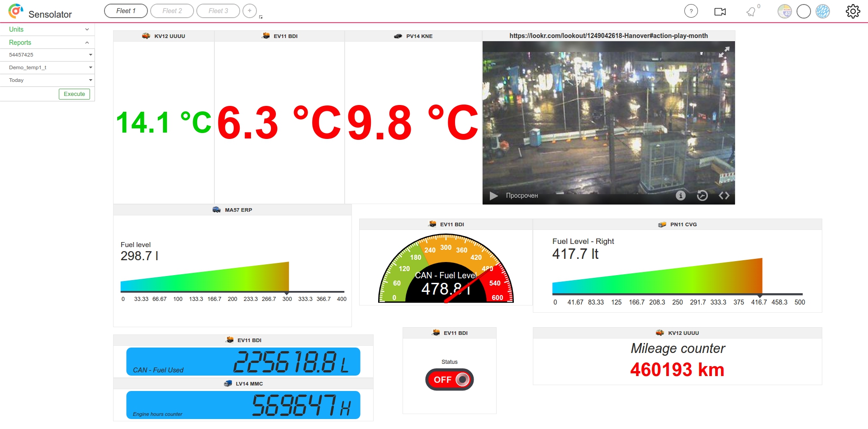Click the webcam timelapse replay icon

(x=702, y=195)
